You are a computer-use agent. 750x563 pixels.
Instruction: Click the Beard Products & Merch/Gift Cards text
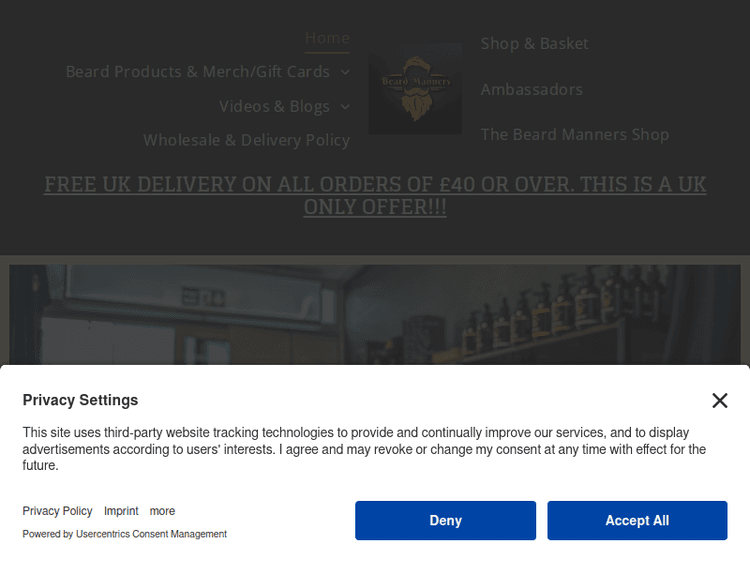click(198, 72)
